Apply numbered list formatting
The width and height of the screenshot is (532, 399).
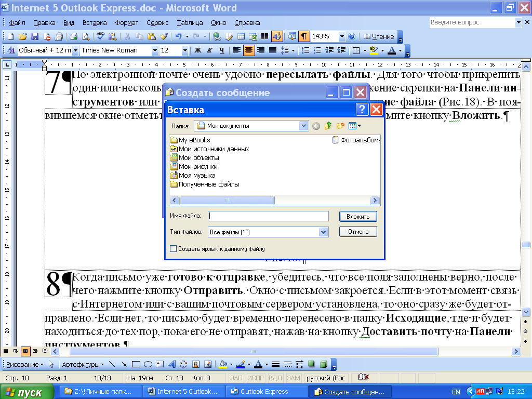click(x=305, y=50)
